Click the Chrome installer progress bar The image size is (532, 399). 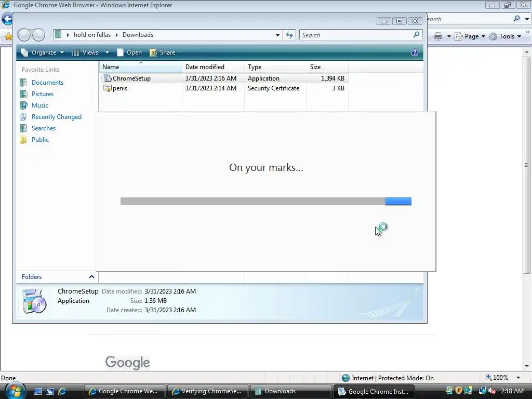click(x=265, y=201)
